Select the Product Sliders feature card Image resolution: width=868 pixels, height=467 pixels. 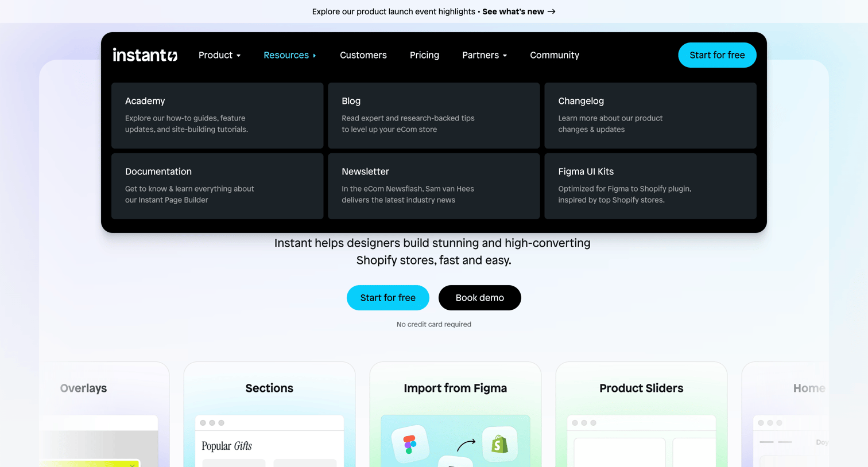[641, 414]
